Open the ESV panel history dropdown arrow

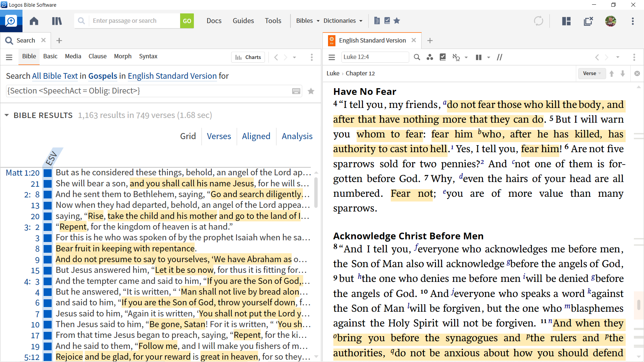(x=618, y=57)
